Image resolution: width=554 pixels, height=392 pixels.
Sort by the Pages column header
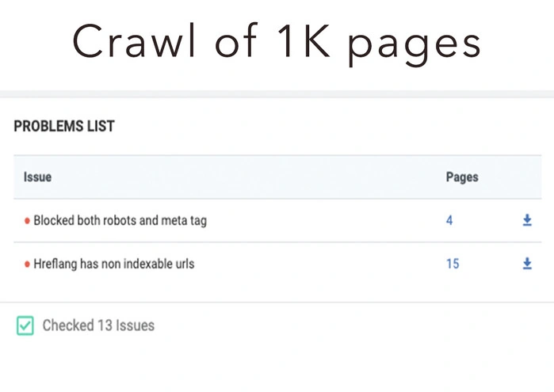[461, 177]
